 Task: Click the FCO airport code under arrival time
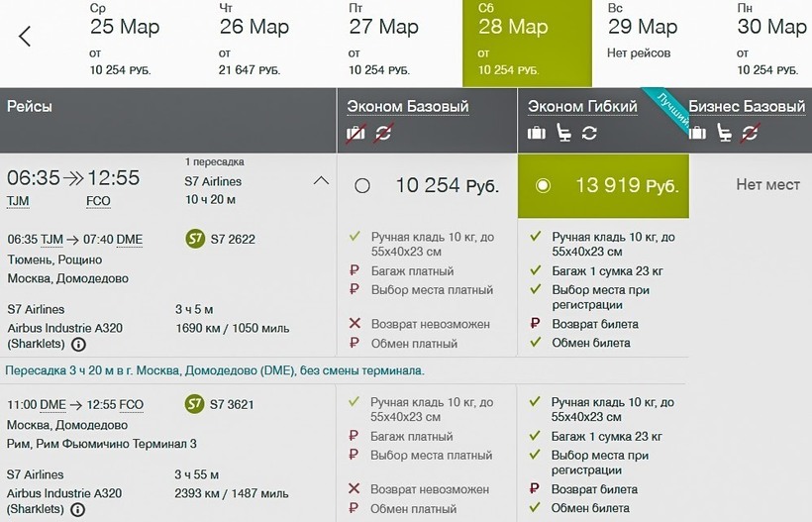point(98,201)
